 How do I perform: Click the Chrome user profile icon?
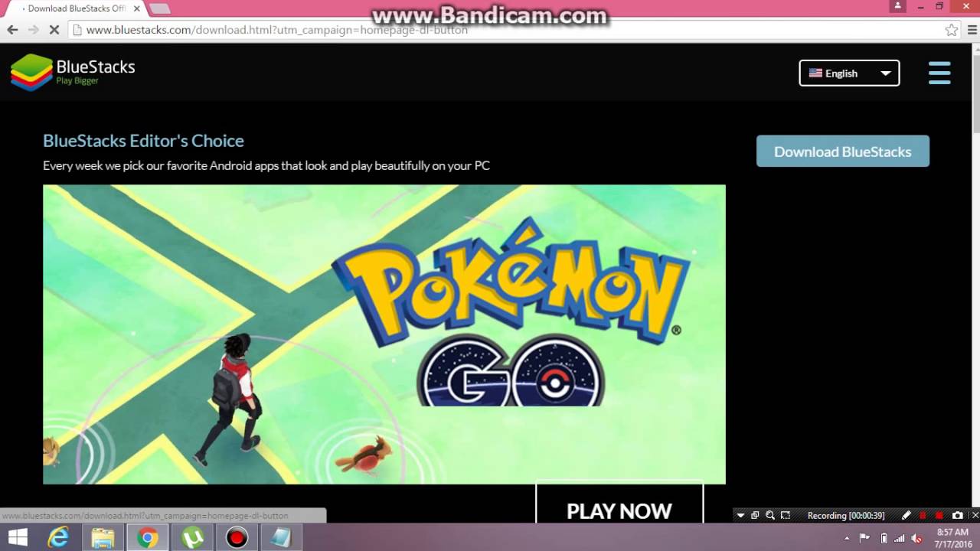tap(898, 6)
